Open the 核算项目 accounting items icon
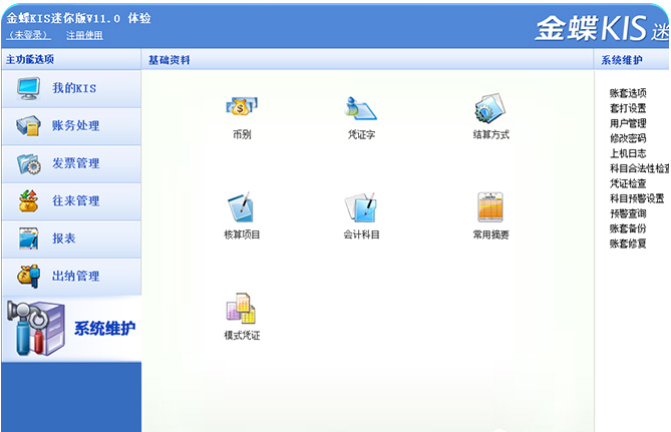 click(x=241, y=207)
